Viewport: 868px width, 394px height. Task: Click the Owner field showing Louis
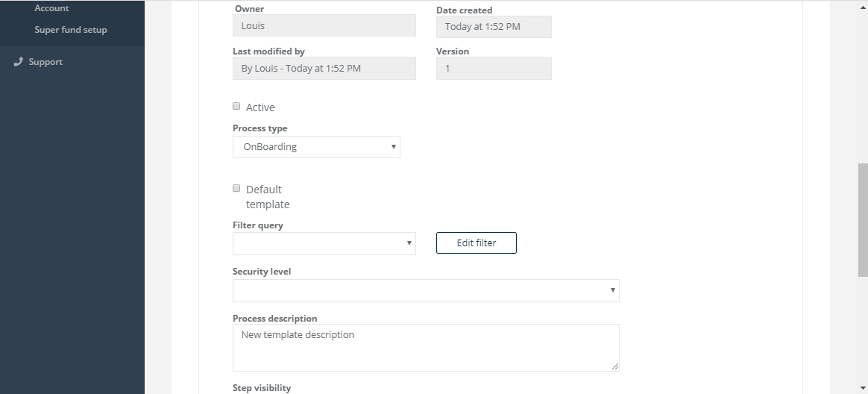tap(324, 25)
